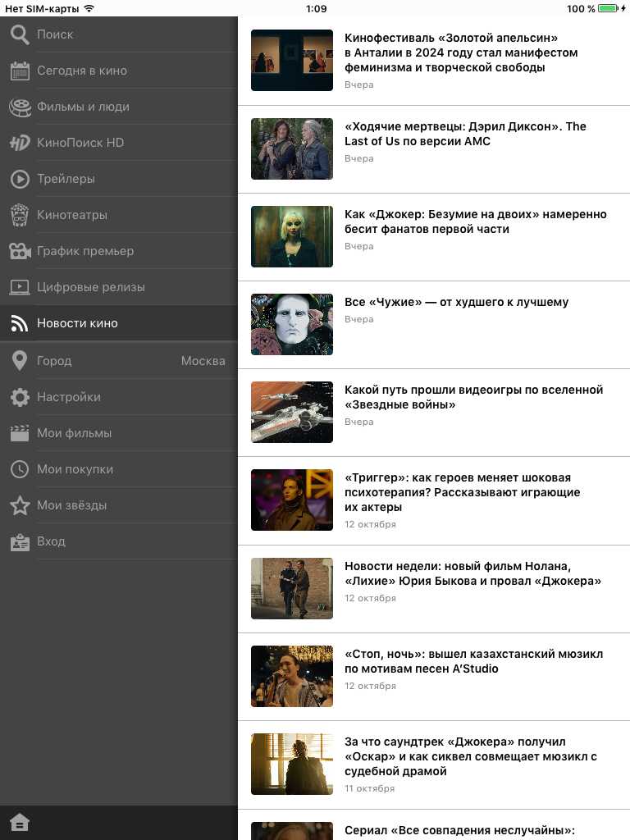Select Новости кино entry
Viewport: 630px width, 840px height.
click(x=119, y=323)
